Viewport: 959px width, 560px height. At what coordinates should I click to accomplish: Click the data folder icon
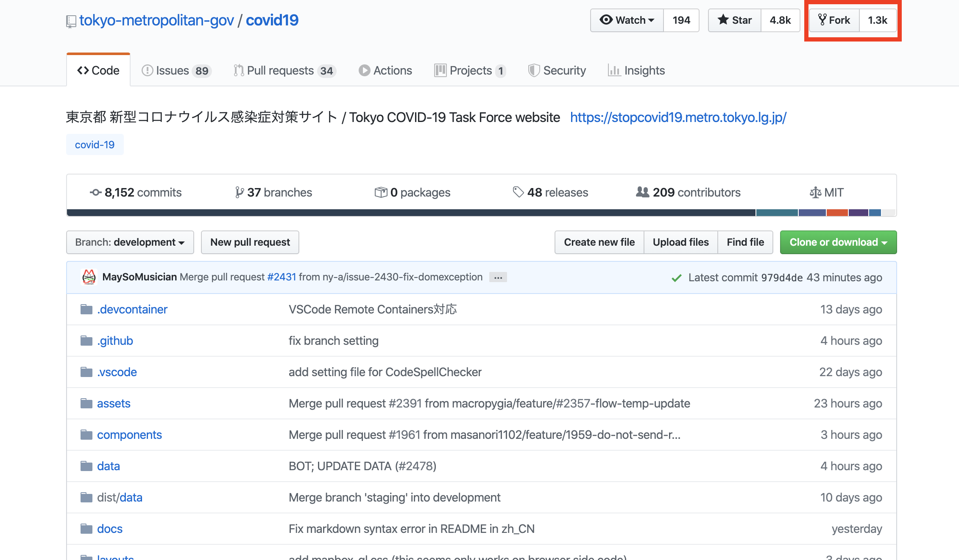[86, 466]
